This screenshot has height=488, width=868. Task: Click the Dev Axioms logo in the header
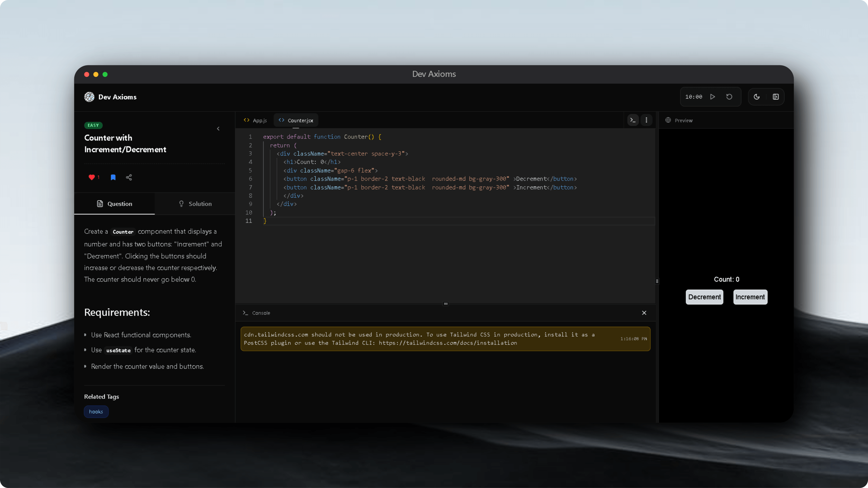(x=89, y=97)
